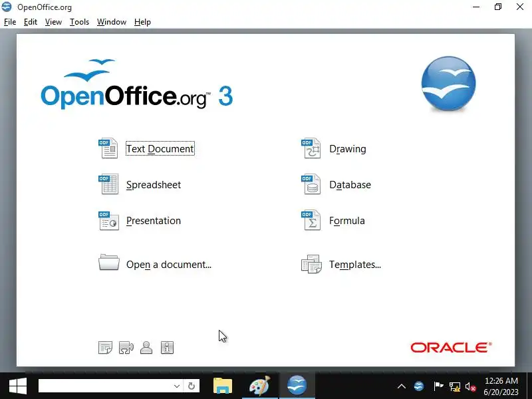Screen dimensions: 532x399
Task: Start a new Presentation
Action: pos(154,221)
